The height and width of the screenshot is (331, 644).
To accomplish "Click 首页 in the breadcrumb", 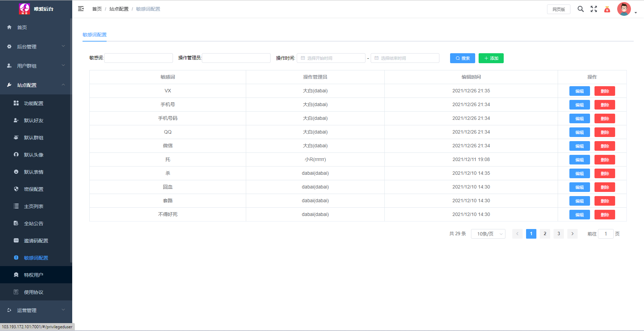I will [x=97, y=9].
